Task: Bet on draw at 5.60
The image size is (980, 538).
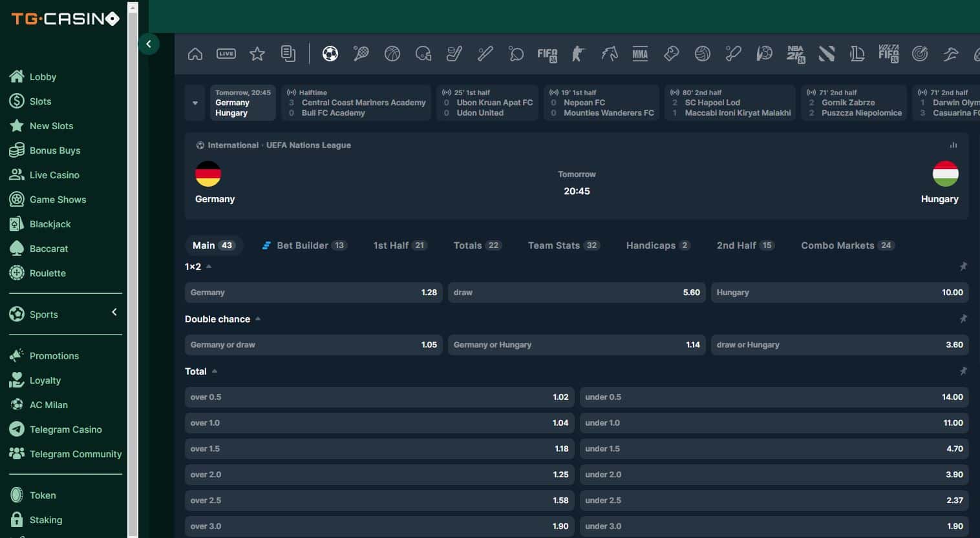Action: tap(577, 293)
